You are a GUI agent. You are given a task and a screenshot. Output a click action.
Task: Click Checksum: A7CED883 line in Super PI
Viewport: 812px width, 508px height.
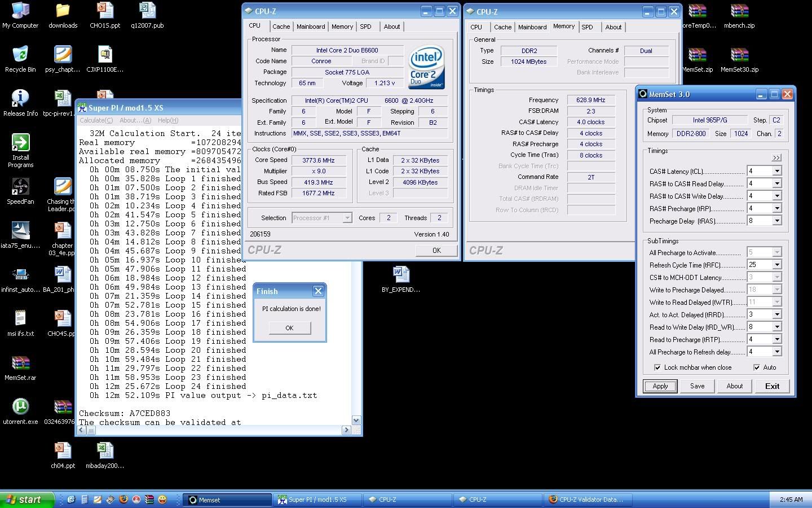[x=125, y=413]
